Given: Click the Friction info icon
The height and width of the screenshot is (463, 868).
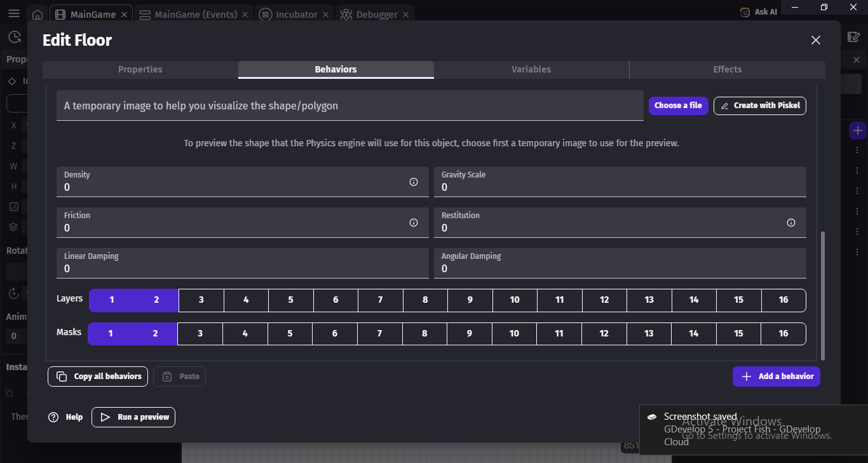Looking at the screenshot, I should (x=414, y=223).
